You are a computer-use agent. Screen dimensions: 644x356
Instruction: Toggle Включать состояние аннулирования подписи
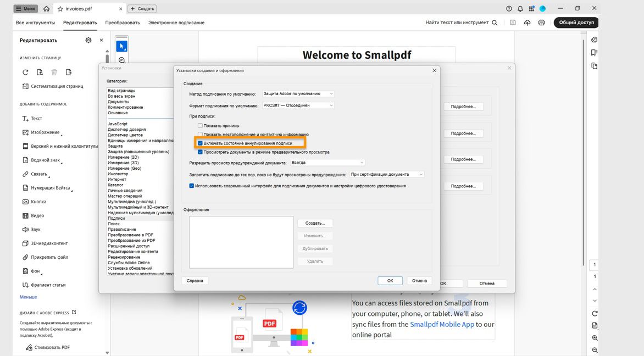coord(200,143)
